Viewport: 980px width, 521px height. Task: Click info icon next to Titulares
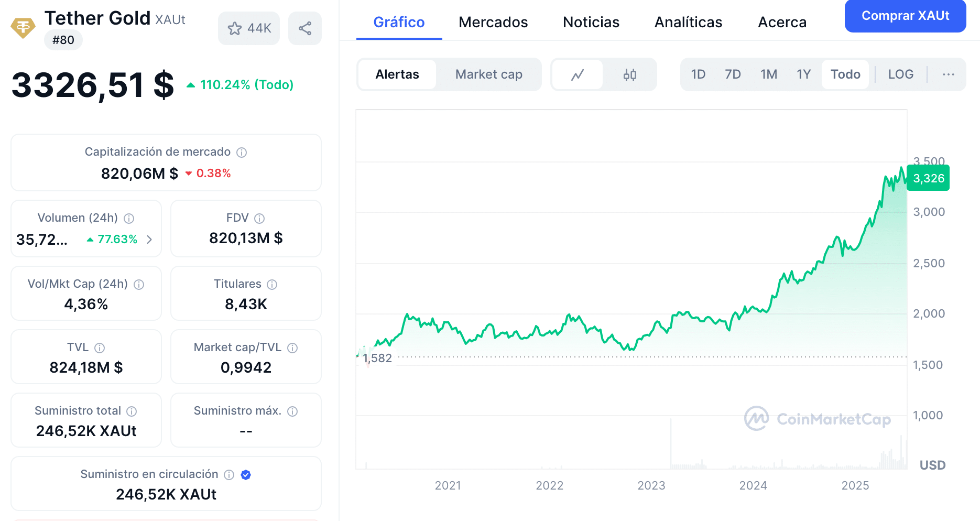click(x=272, y=285)
